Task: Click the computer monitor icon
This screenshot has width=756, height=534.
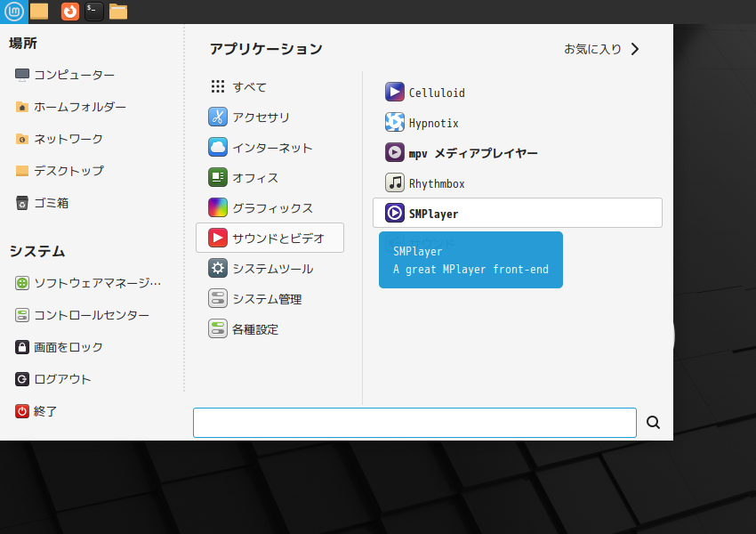Action: (x=21, y=75)
